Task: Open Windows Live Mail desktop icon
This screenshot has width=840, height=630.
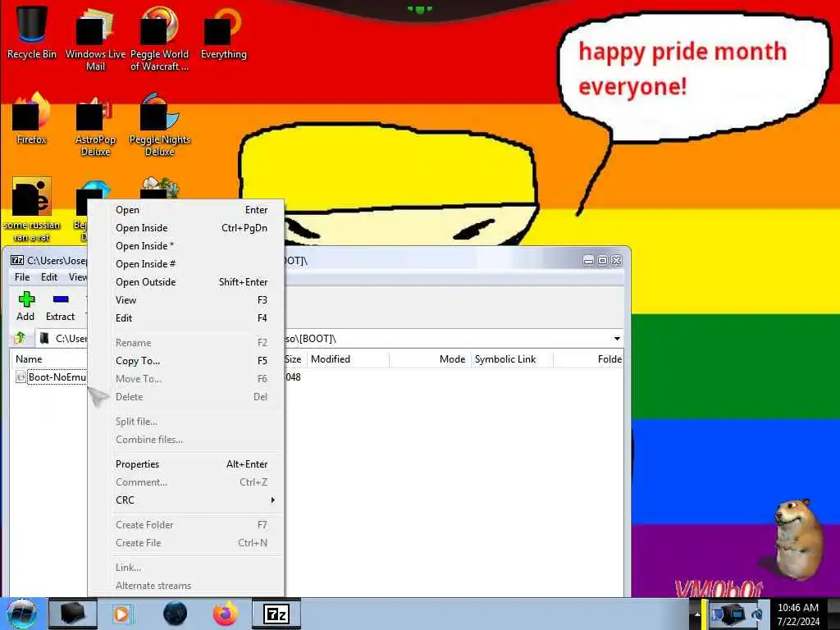Action: 95,39
